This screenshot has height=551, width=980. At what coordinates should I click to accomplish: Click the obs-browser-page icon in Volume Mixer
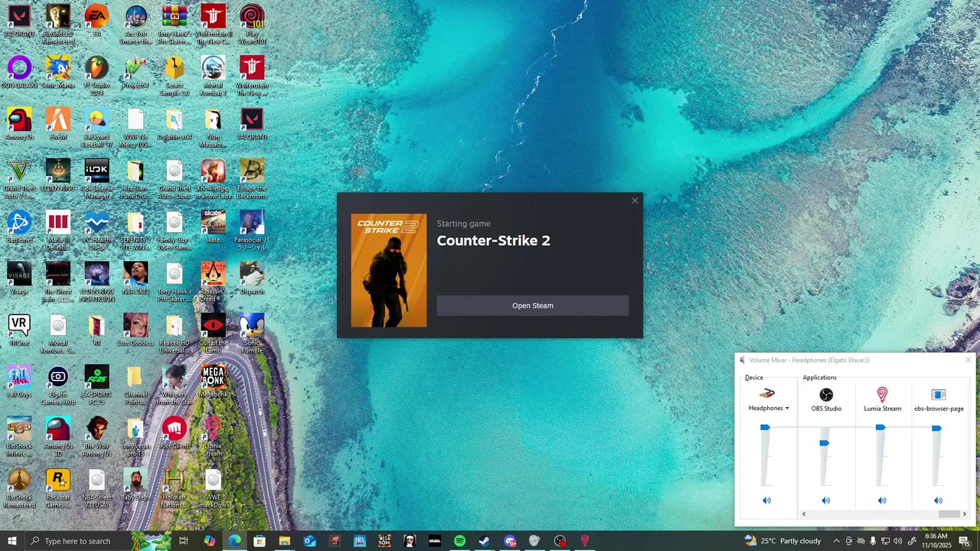(939, 395)
